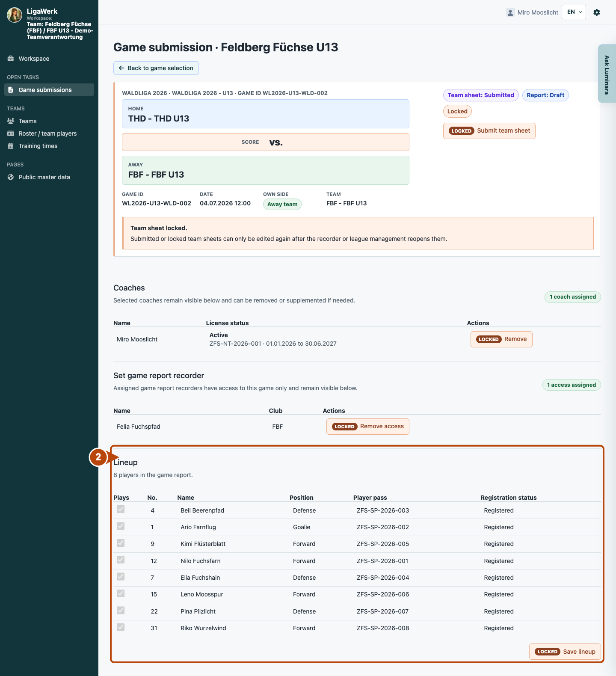This screenshot has width=616, height=676.
Task: Click the Miro Mooslicht username in header
Action: coord(538,12)
